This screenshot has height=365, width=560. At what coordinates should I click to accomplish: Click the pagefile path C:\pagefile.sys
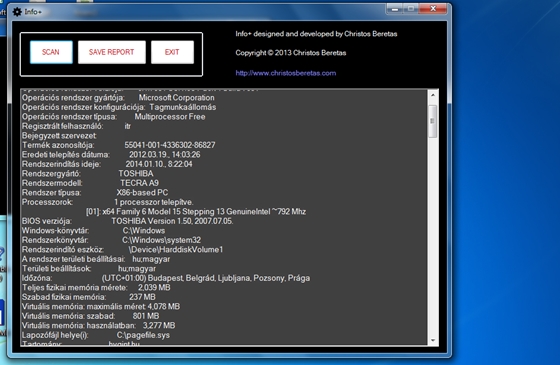click(x=143, y=335)
